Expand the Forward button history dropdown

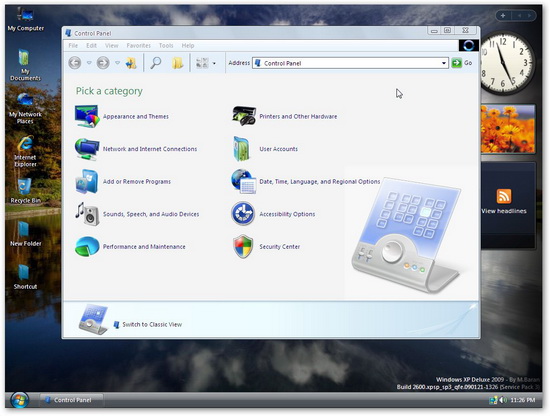pos(118,63)
